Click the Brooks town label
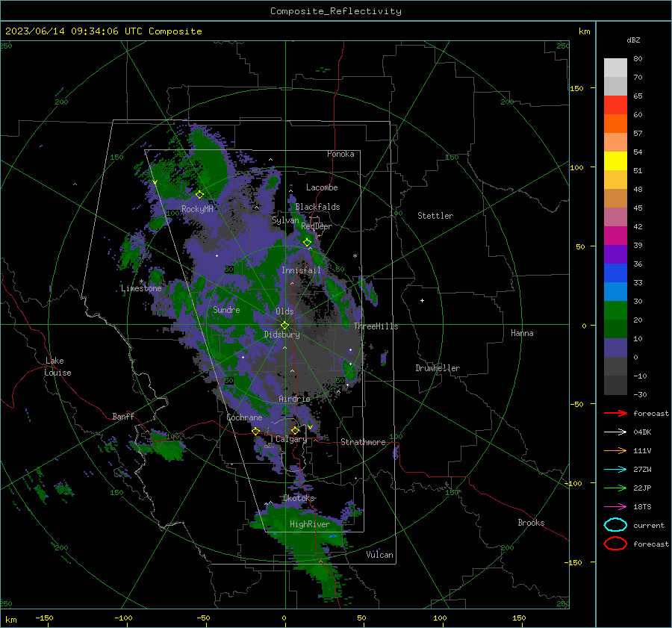This screenshot has height=628, width=672. tap(531, 523)
